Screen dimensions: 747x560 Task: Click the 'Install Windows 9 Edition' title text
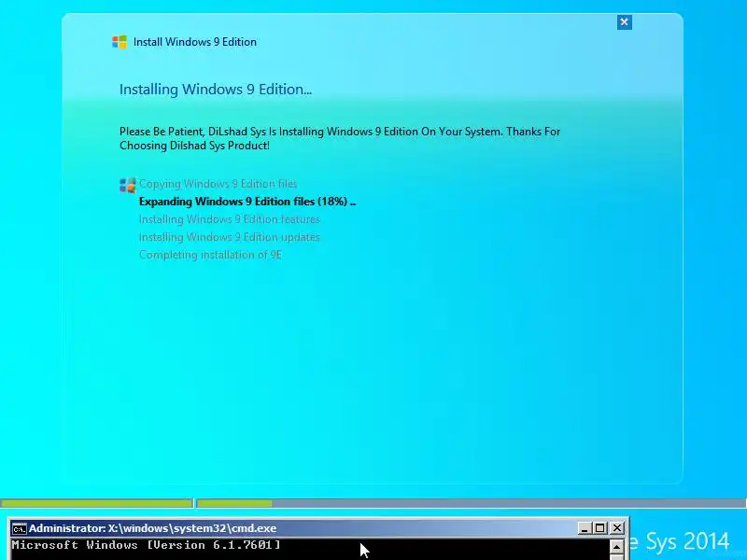[x=195, y=42]
